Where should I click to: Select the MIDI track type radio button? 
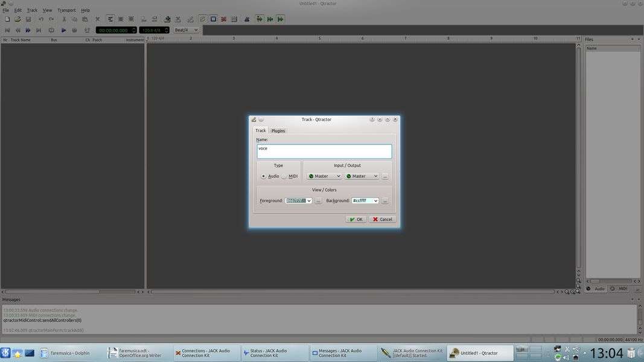284,176
